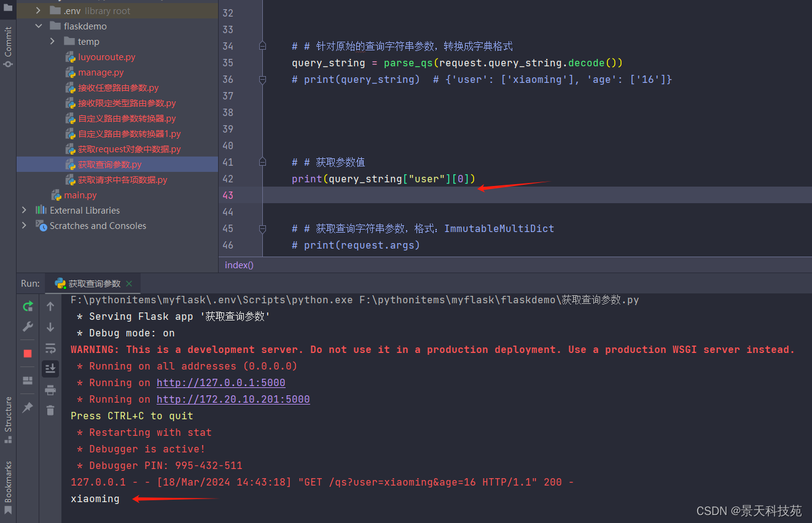Expand External Libraries node
The image size is (812, 523).
click(24, 210)
